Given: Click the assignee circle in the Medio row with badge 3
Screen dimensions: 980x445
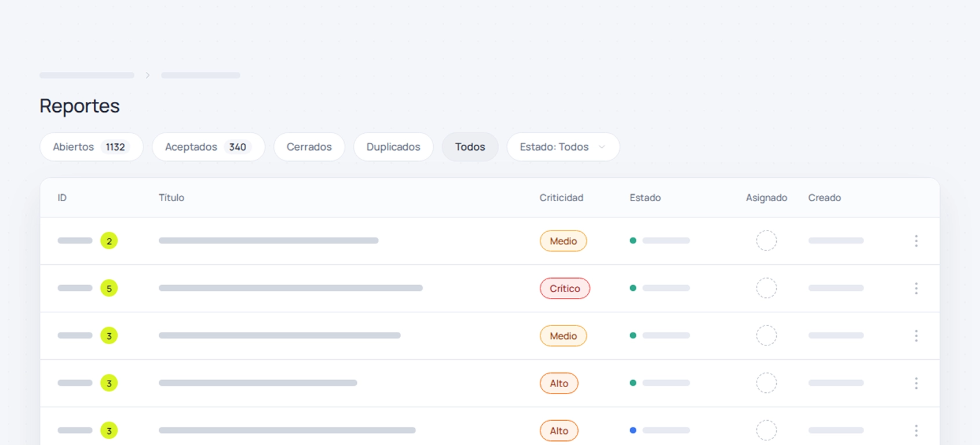Looking at the screenshot, I should [766, 335].
